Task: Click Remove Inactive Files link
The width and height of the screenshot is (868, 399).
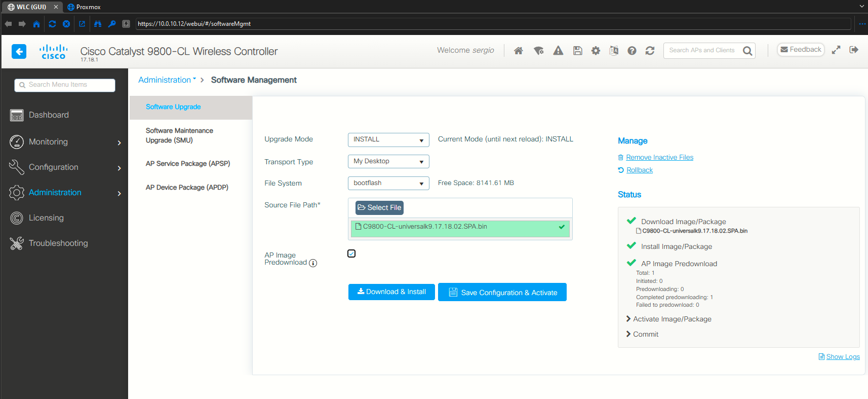Action: pyautogui.click(x=659, y=158)
